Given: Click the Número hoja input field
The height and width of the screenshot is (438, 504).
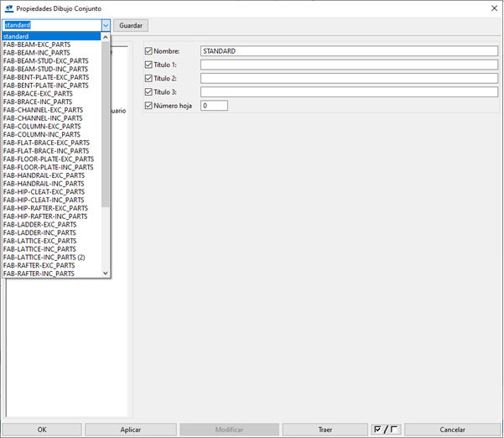Looking at the screenshot, I should tap(214, 106).
